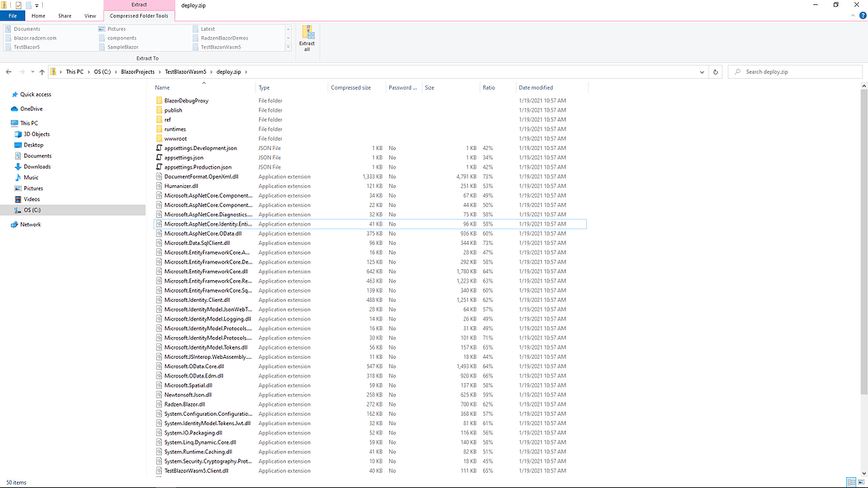Click the Properties icon on the Quick Access Toolbar
868x488 pixels.
(19, 5)
